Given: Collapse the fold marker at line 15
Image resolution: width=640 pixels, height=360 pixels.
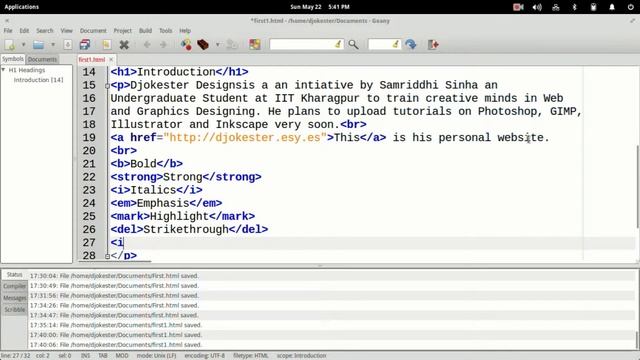Looking at the screenshot, I should point(107,86).
